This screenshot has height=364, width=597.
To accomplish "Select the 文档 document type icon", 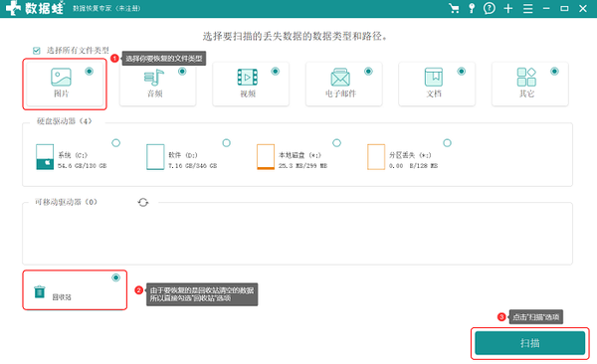I will [x=434, y=77].
